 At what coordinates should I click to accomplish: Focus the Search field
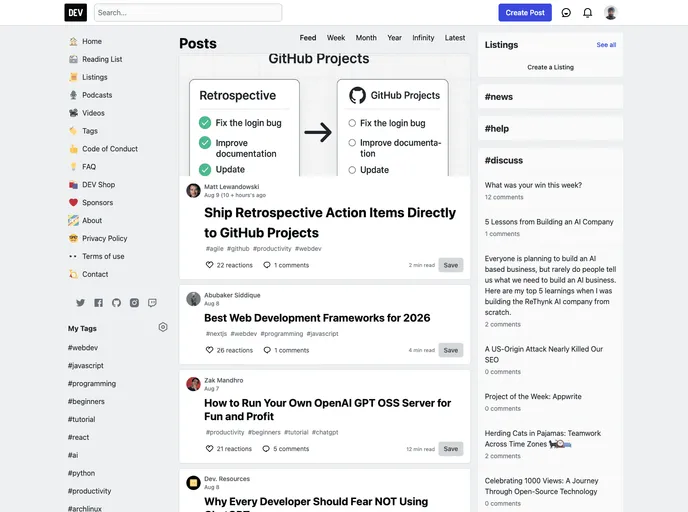pos(188,13)
